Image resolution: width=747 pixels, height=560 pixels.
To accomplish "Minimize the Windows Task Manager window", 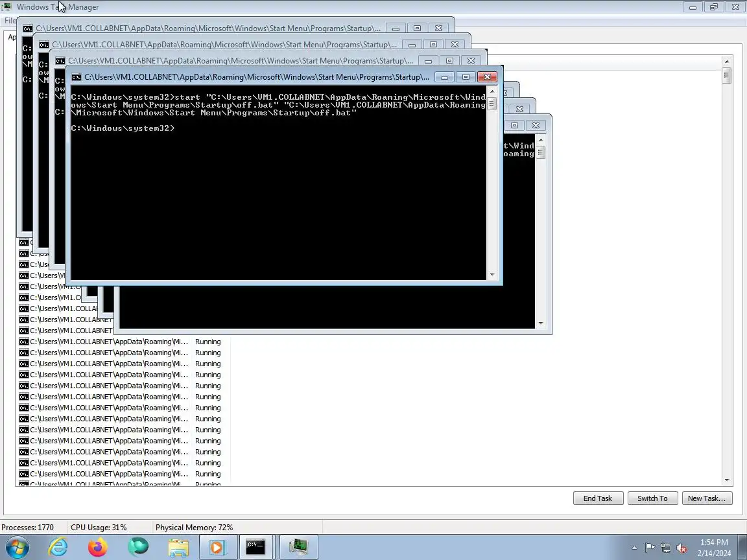I will [693, 6].
